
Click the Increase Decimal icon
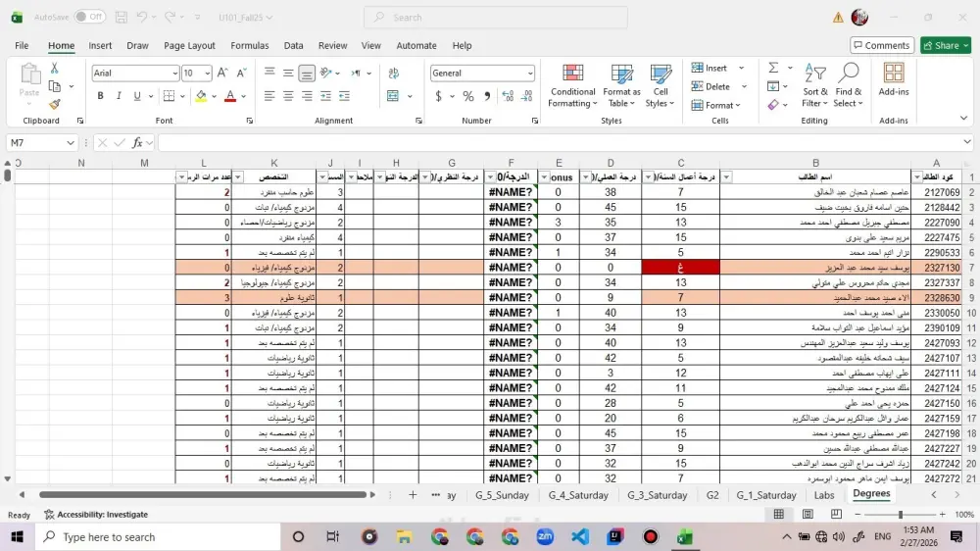tap(508, 96)
